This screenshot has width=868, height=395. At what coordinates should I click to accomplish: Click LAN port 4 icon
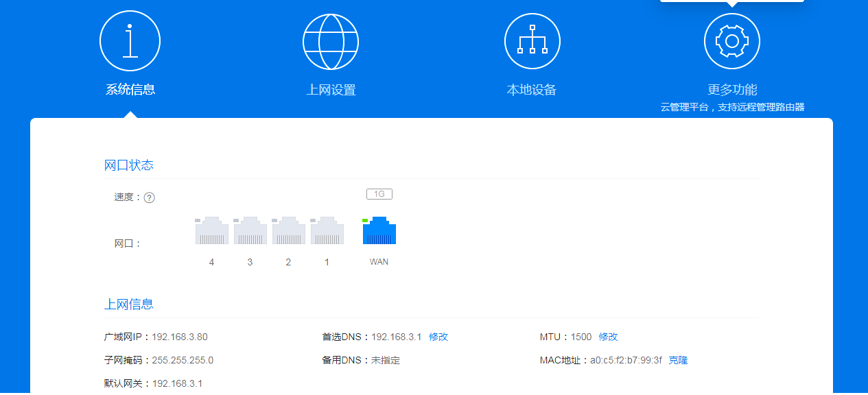pyautogui.click(x=211, y=231)
